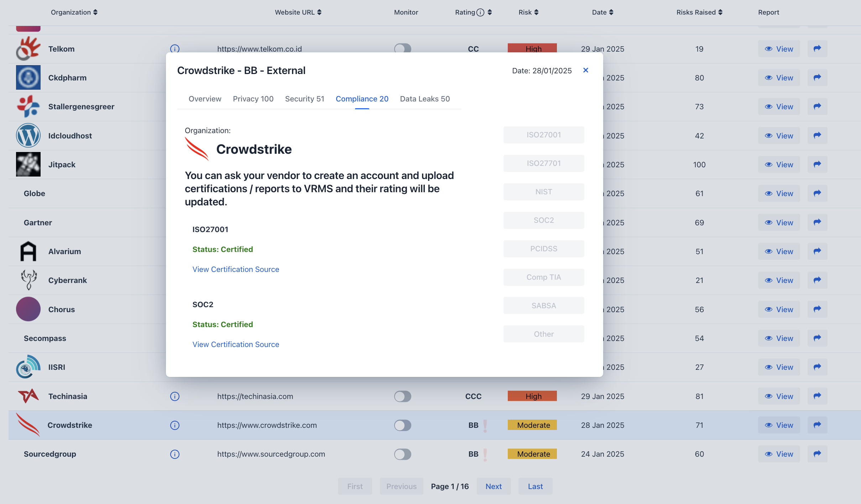Click the Other filter button

point(544,334)
